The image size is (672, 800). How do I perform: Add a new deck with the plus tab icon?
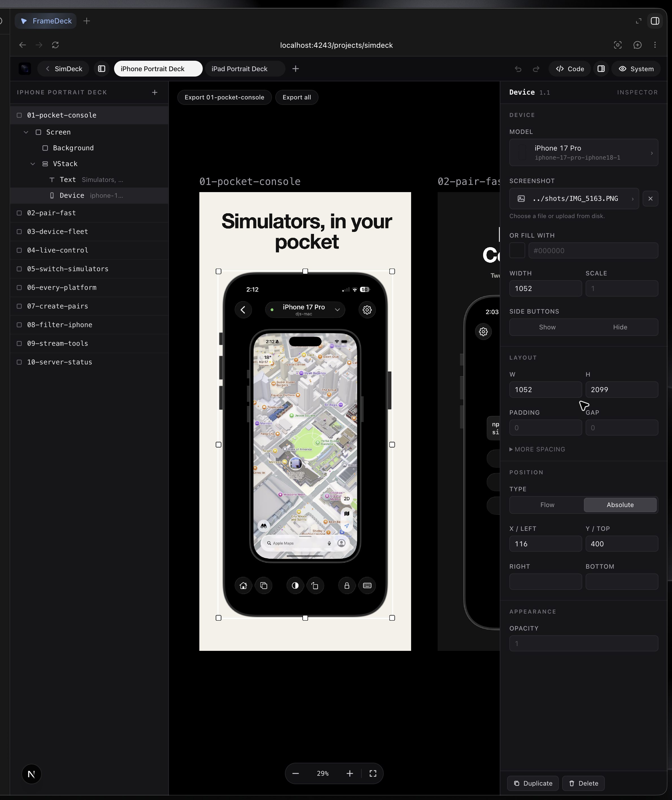(x=296, y=69)
